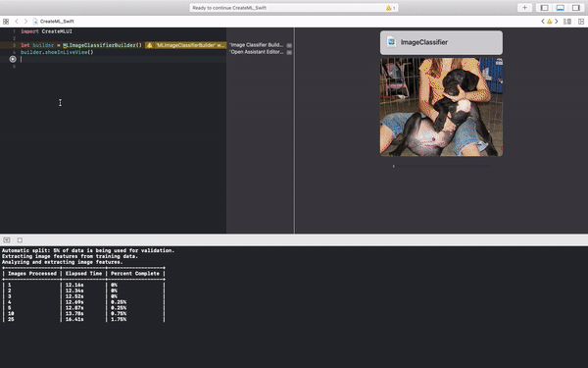This screenshot has height=368, width=588.
Task: Add an editor pane on the right
Action: point(581,22)
